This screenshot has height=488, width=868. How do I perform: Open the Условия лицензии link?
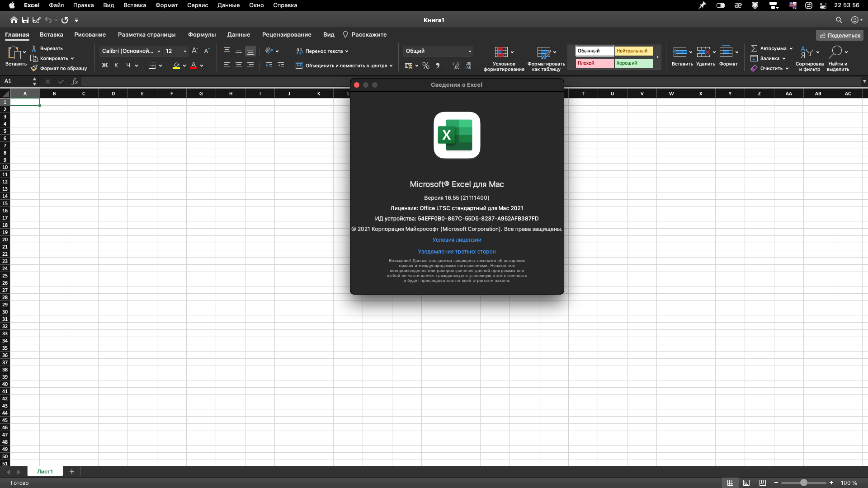tap(457, 240)
